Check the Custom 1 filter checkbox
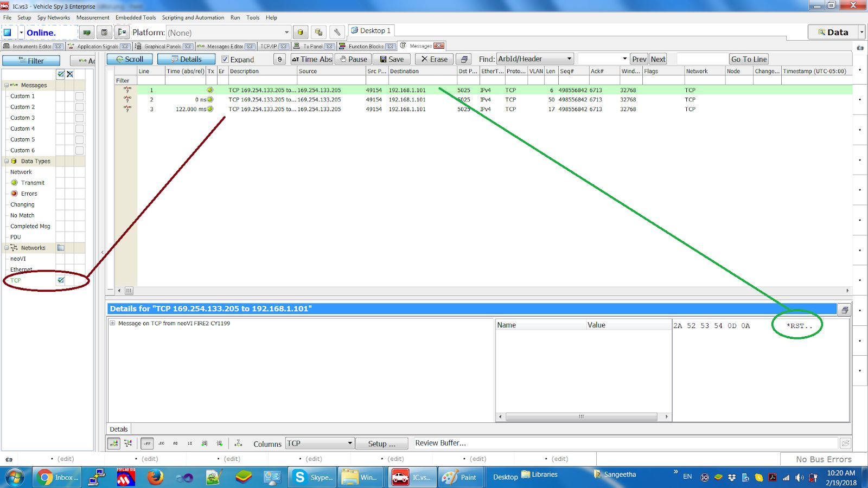This screenshot has height=488, width=868. coord(79,96)
